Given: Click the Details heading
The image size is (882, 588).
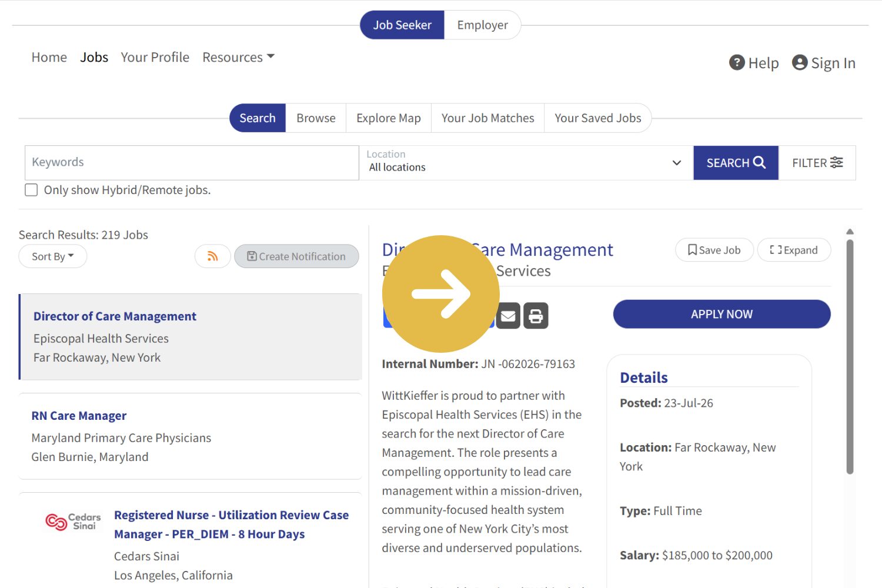Looking at the screenshot, I should (644, 377).
